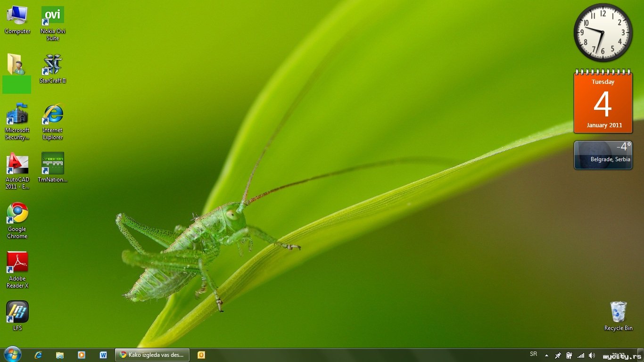Open Windows Explorer from the taskbar

pyautogui.click(x=60, y=355)
